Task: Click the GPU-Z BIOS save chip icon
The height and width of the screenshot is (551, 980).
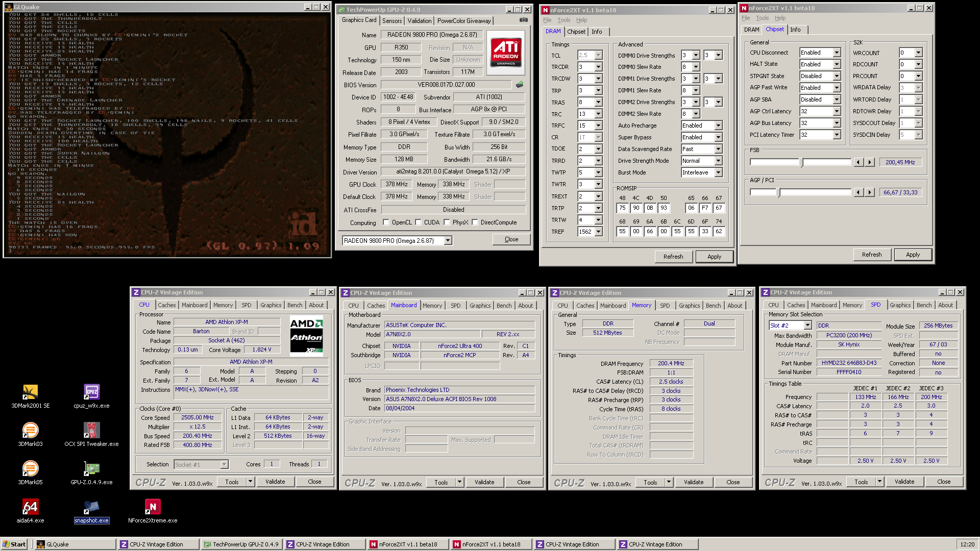Action: 520,85
